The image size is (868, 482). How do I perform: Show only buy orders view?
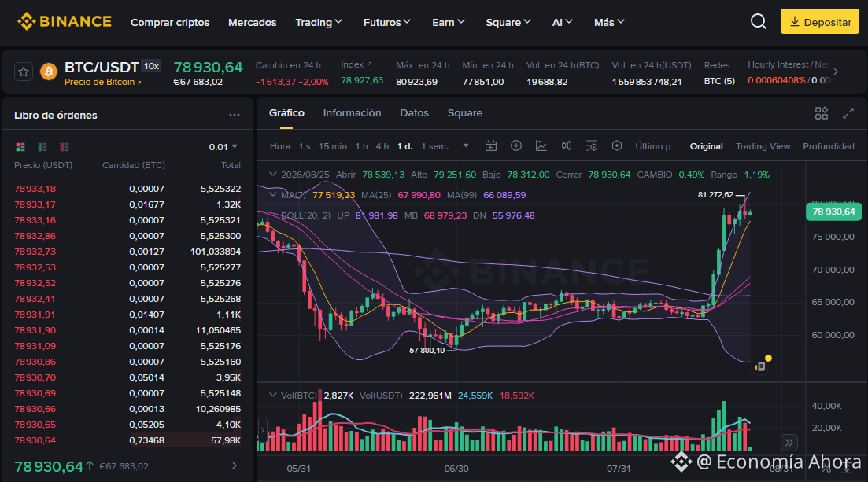point(42,147)
